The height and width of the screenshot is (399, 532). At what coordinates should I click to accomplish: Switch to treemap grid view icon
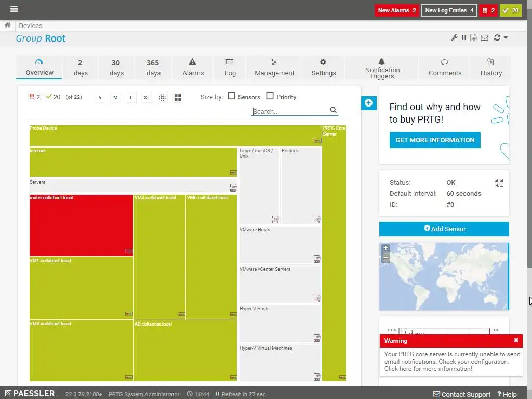click(178, 98)
